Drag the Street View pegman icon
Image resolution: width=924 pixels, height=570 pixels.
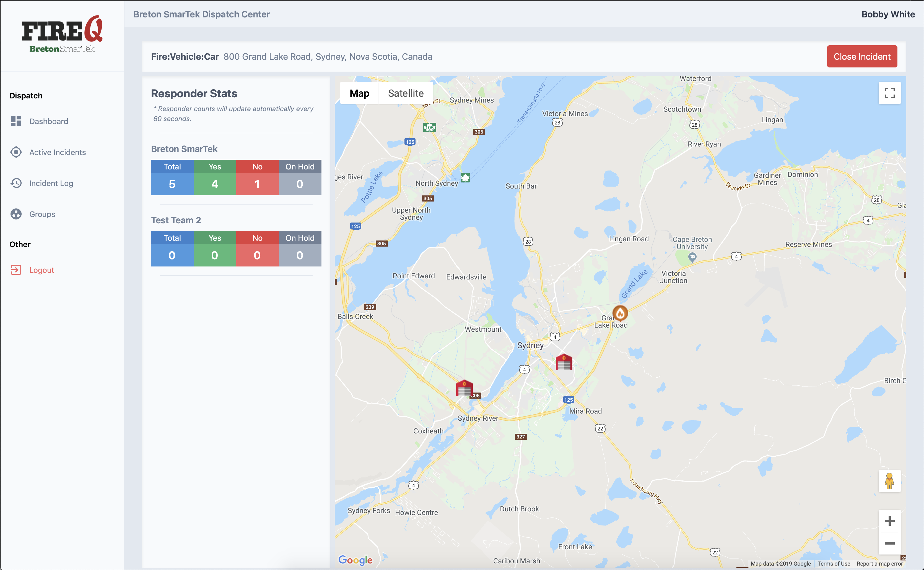889,480
